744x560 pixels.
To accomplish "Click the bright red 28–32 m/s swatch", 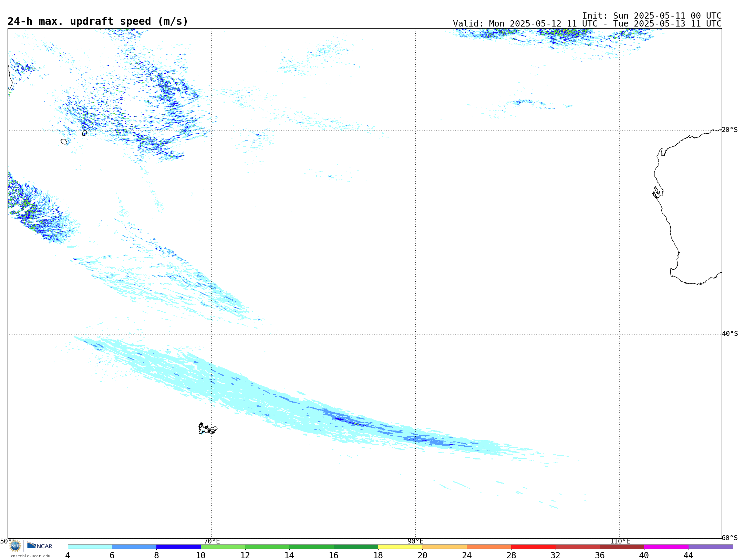I will coord(533,547).
